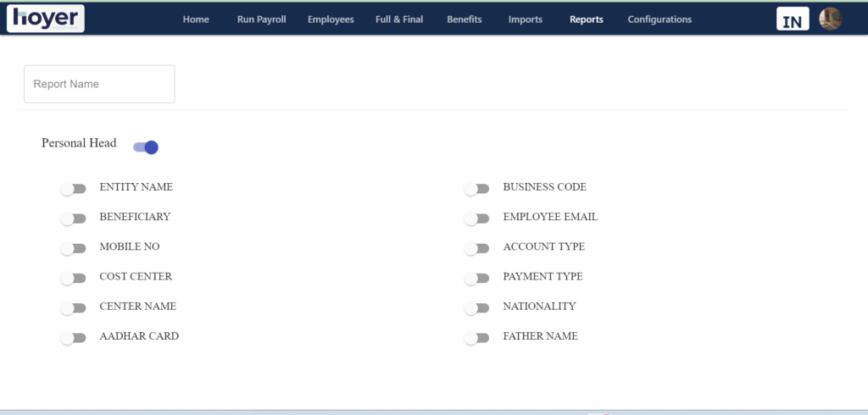
Task: Turn off the Personal Head switch
Action: [x=146, y=147]
